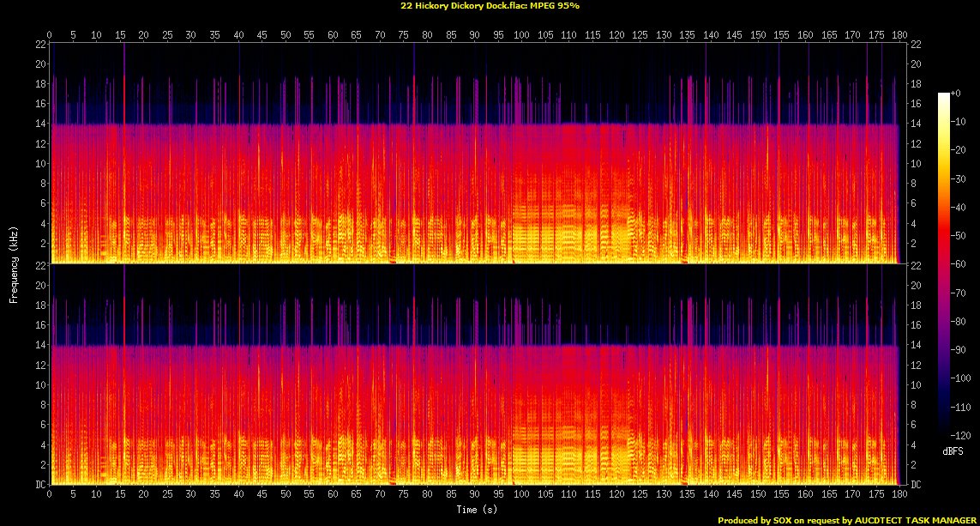Click the 22 kHz label at upper-left of top channel
Viewport: 980px width, 526px height.
[x=39, y=44]
